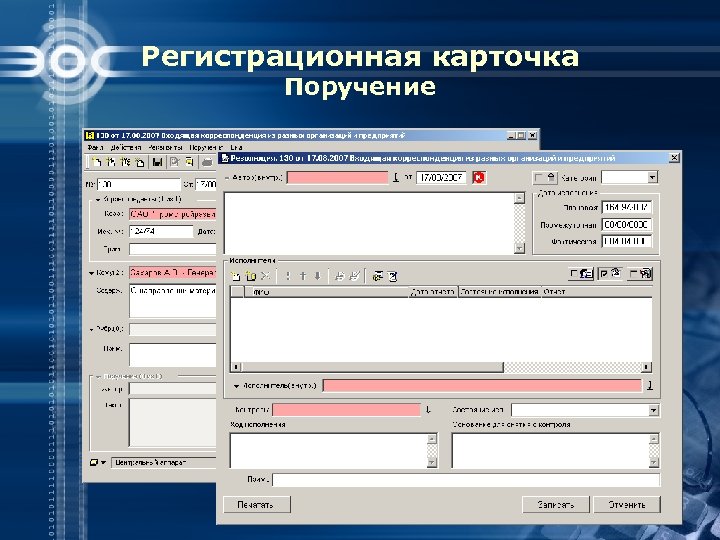
Task: Open the Реквизиты menu in back window
Action: click(165, 147)
